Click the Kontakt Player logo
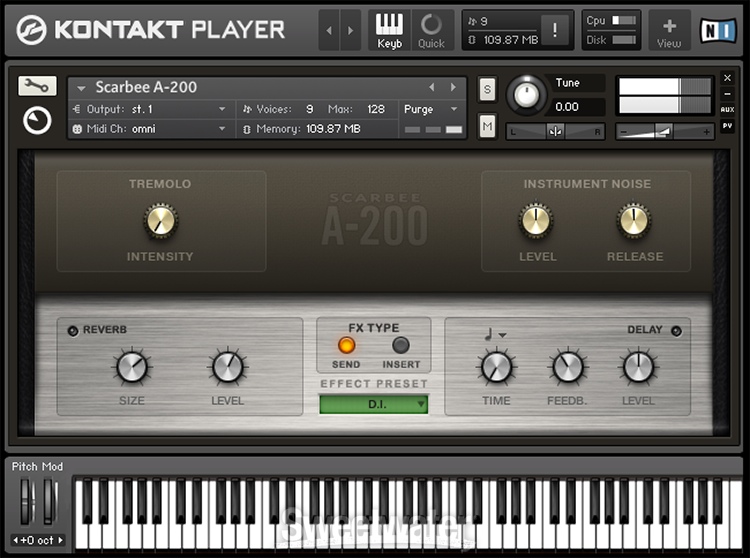Image resolution: width=750 pixels, height=558 pixels. [150, 30]
